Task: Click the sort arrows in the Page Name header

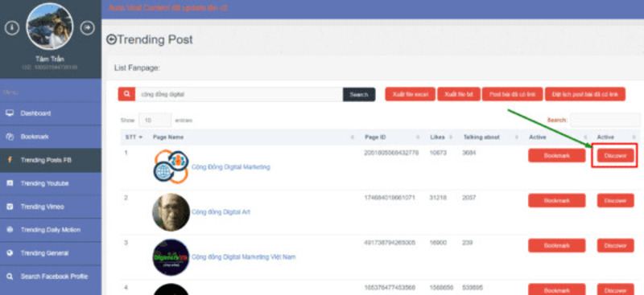Action: [352, 137]
